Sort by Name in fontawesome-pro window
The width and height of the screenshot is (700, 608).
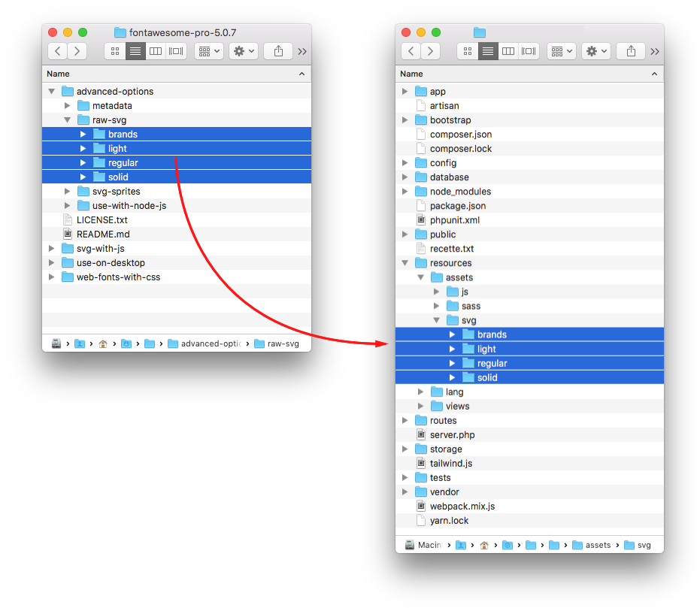177,74
